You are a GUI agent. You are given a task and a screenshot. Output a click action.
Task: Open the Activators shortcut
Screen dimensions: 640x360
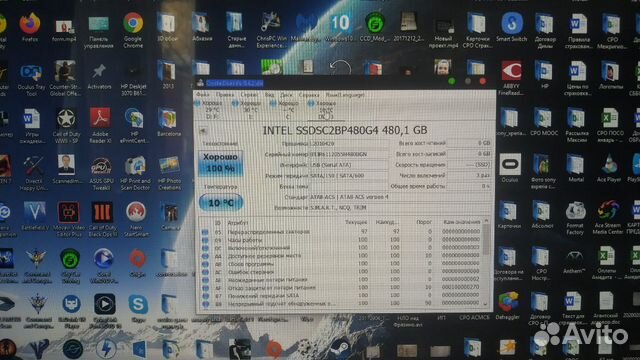(99, 76)
